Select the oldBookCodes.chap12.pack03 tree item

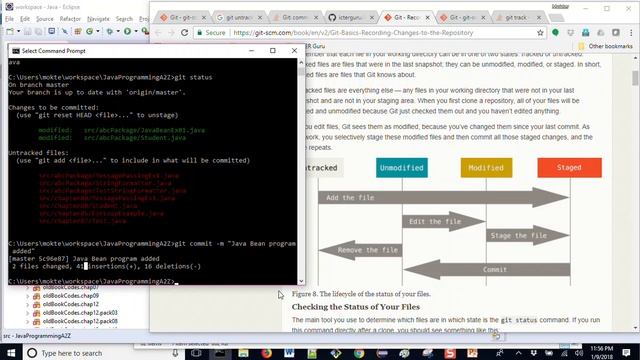pos(80,313)
